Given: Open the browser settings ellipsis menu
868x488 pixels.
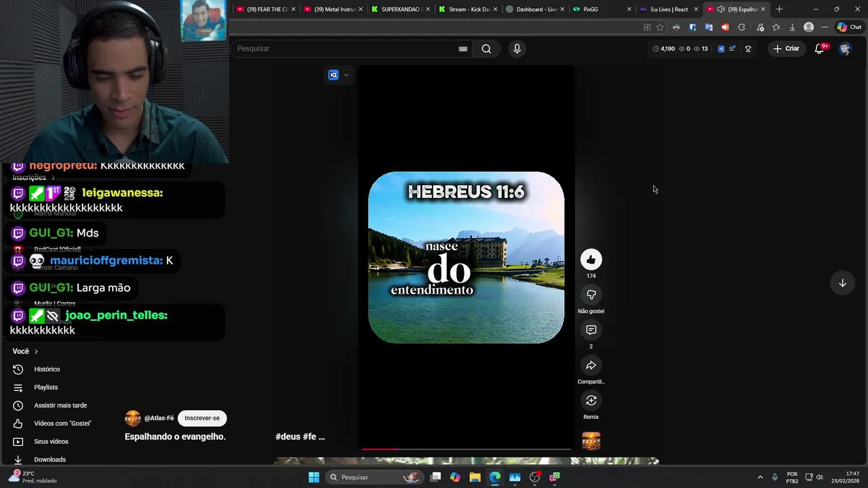Looking at the screenshot, I should (825, 27).
